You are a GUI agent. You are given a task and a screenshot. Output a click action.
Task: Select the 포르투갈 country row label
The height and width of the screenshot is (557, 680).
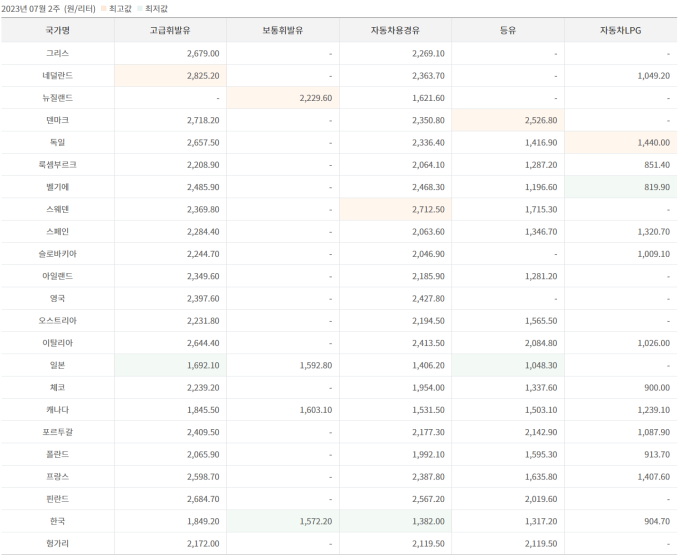pos(57,432)
